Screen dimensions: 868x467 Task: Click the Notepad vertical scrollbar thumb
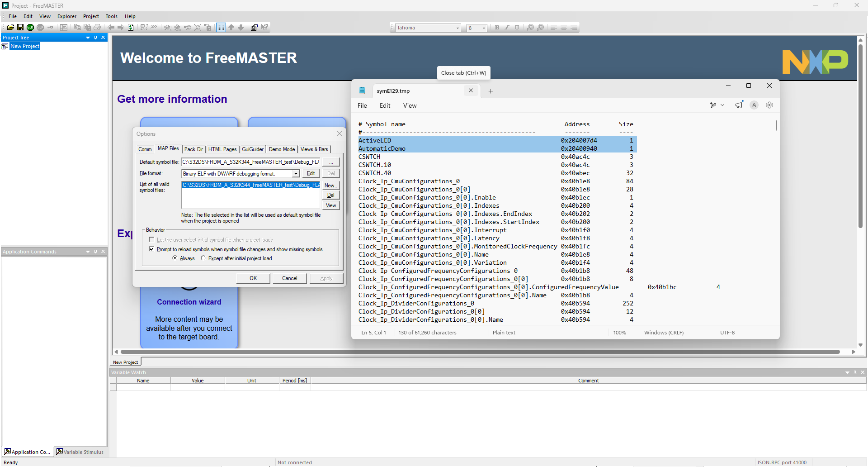click(x=776, y=125)
